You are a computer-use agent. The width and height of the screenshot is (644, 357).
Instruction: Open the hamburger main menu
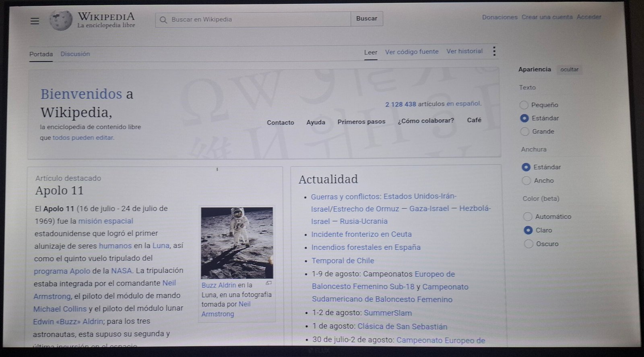35,21
